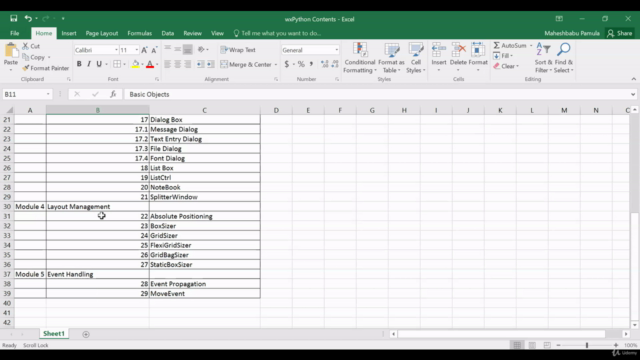Switch to the Insert tab
The width and height of the screenshot is (640, 360).
pos(69,33)
